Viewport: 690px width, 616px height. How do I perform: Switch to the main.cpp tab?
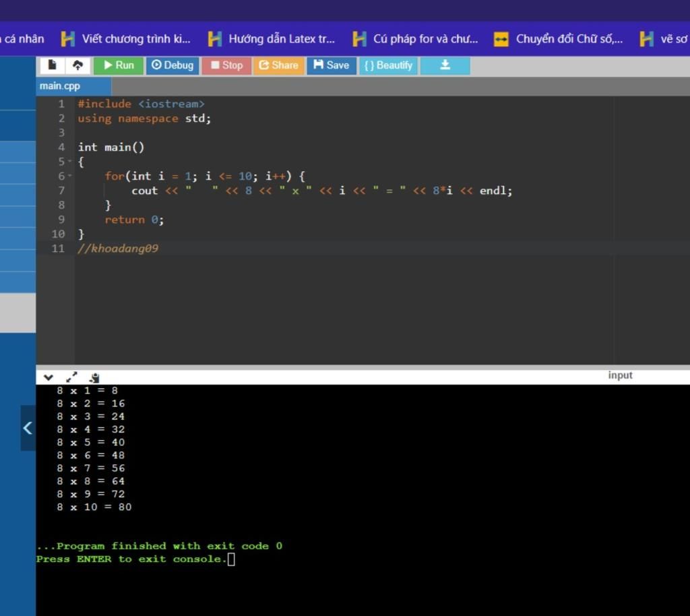tap(60, 86)
